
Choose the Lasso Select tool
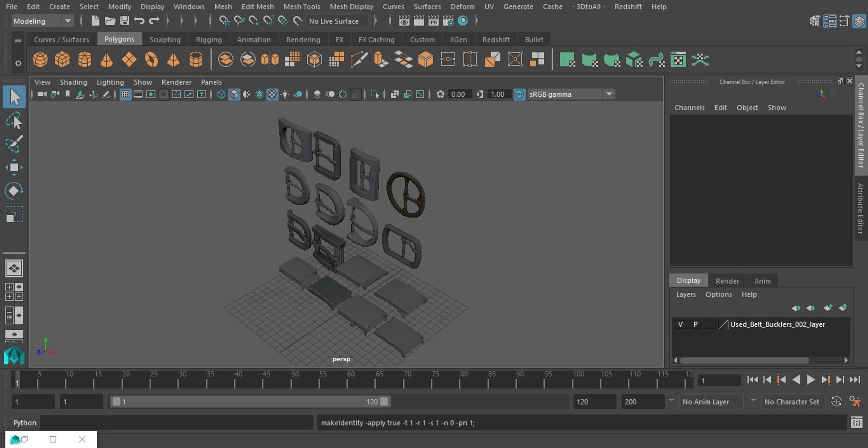tap(14, 121)
